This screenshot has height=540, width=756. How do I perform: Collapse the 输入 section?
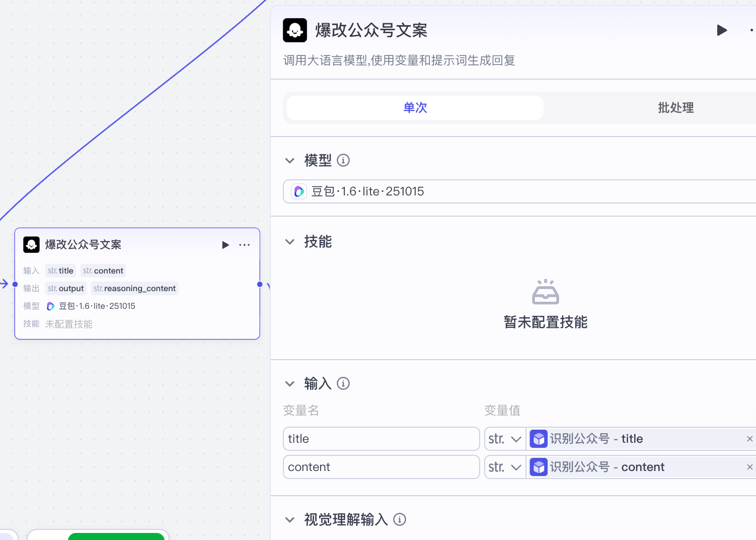(290, 384)
